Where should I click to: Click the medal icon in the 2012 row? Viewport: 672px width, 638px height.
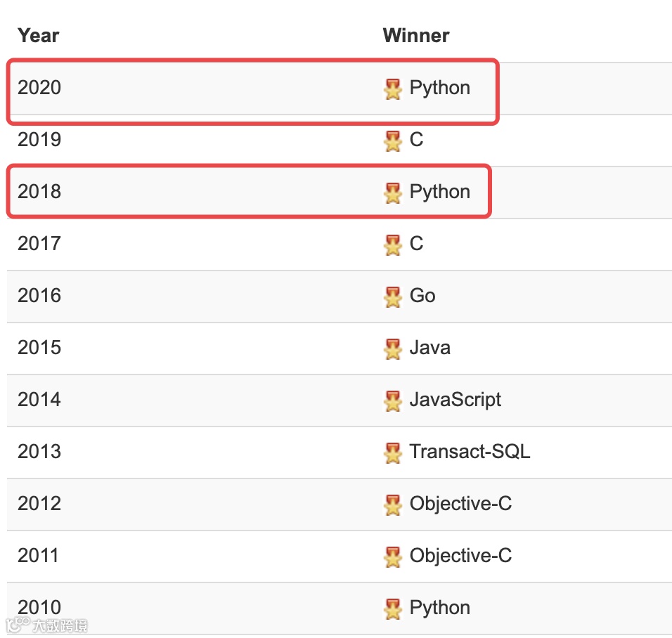tap(393, 504)
